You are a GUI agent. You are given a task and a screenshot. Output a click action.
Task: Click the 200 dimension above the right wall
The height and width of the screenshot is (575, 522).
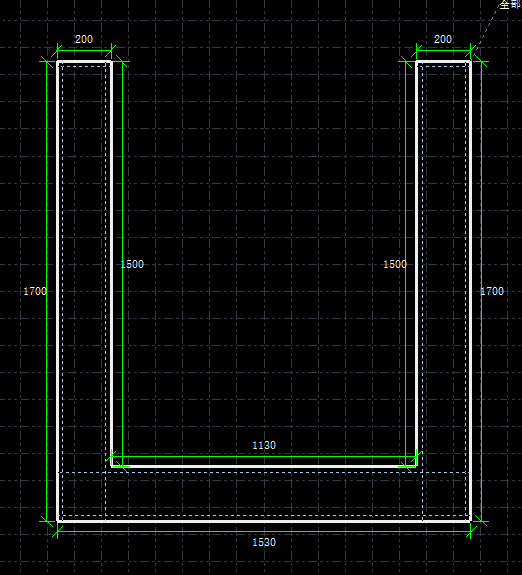tap(443, 39)
